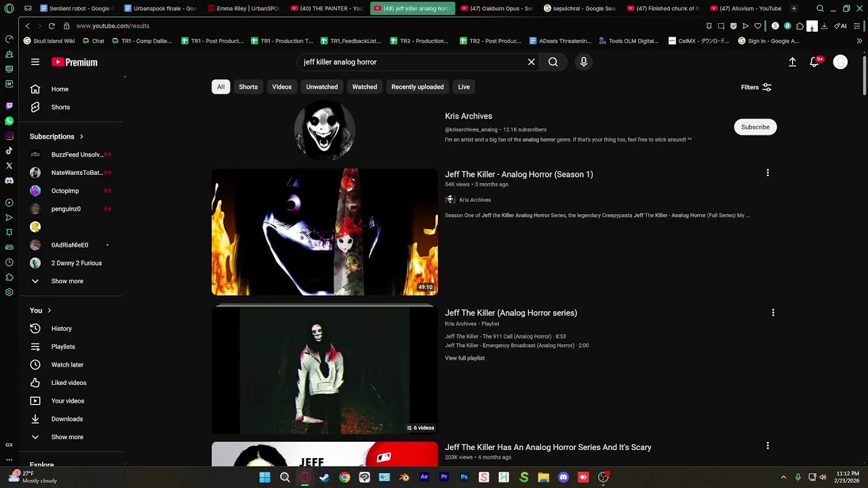This screenshot has width=868, height=488.
Task: Open the extensions puzzle-piece icon
Action: [800, 26]
